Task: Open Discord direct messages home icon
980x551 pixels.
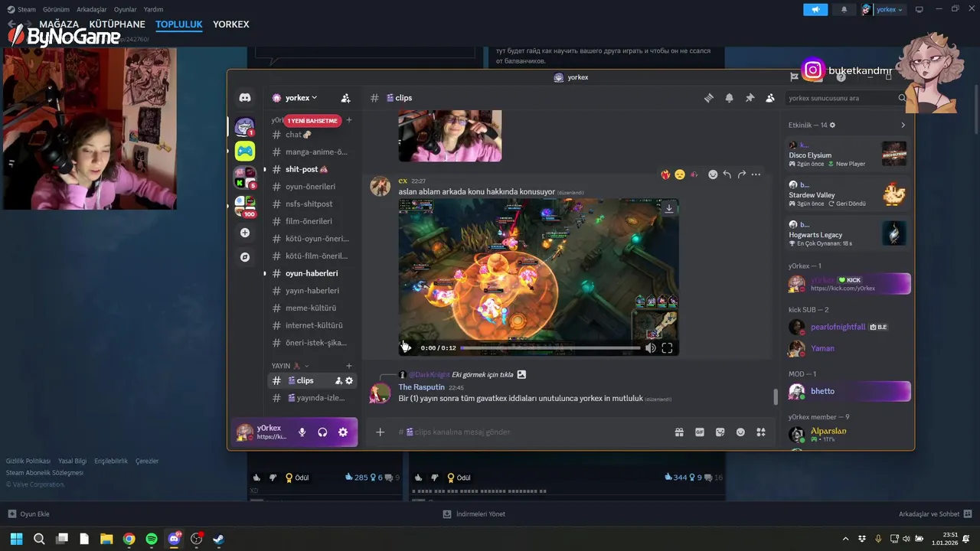Action: tap(245, 98)
